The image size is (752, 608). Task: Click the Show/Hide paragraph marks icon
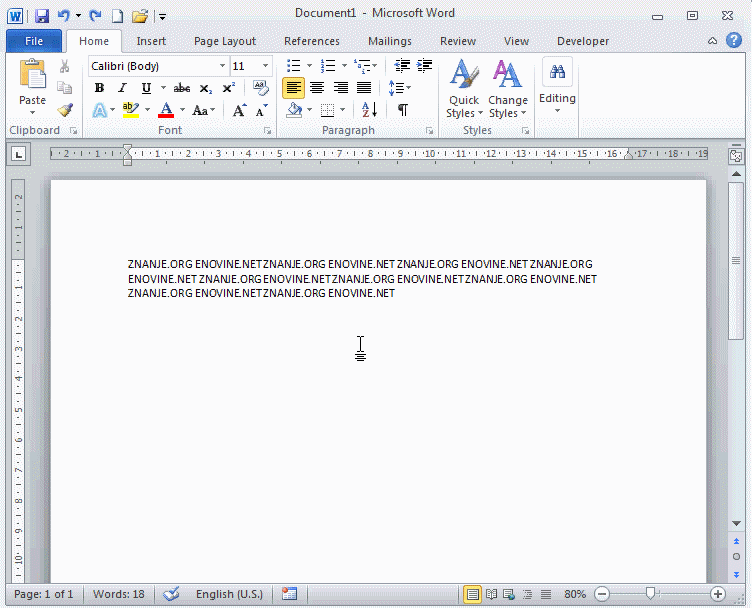point(402,110)
